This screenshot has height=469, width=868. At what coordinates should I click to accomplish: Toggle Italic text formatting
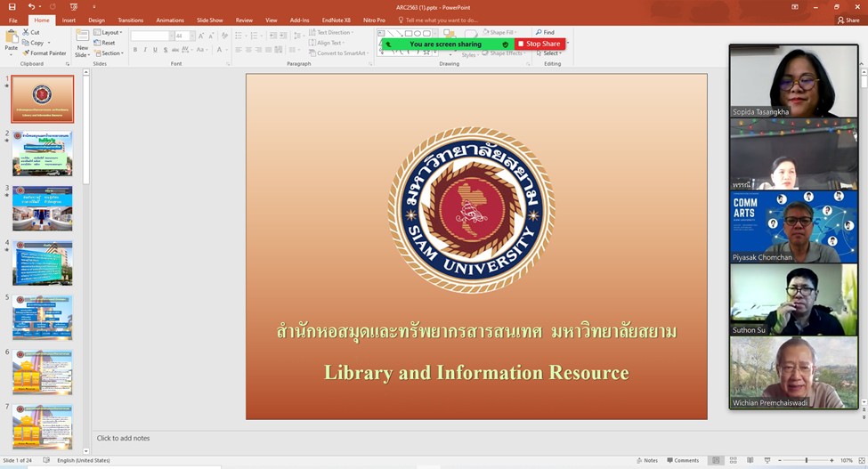145,50
